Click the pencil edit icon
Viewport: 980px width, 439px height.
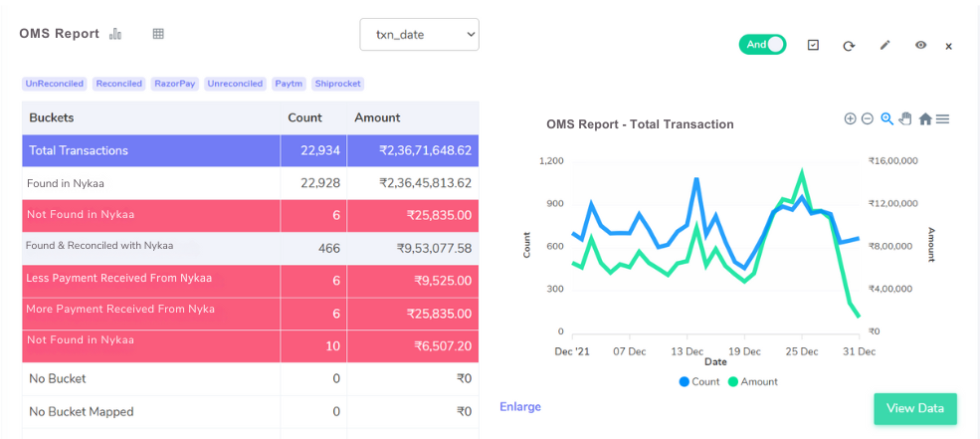[x=884, y=46]
